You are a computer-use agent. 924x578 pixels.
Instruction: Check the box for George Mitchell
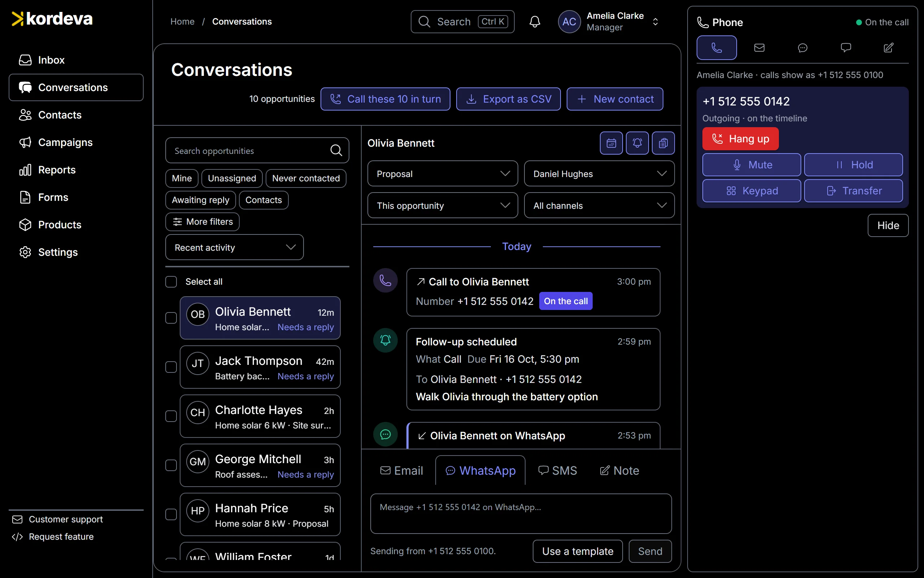point(171,465)
